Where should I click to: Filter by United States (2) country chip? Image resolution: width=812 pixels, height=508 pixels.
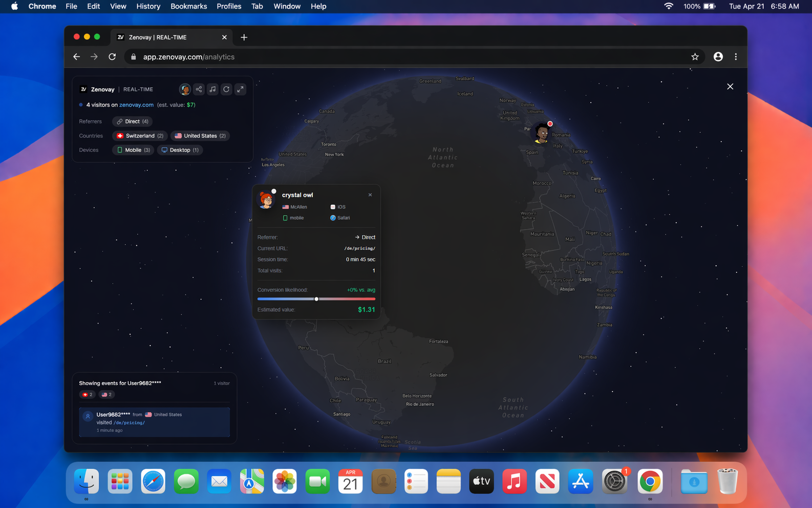pyautogui.click(x=200, y=136)
